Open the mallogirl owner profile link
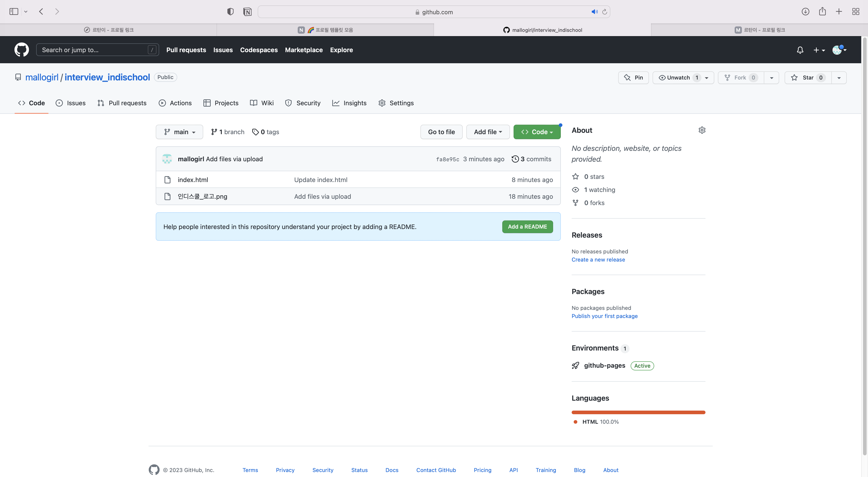This screenshot has width=868, height=477. pos(42,77)
